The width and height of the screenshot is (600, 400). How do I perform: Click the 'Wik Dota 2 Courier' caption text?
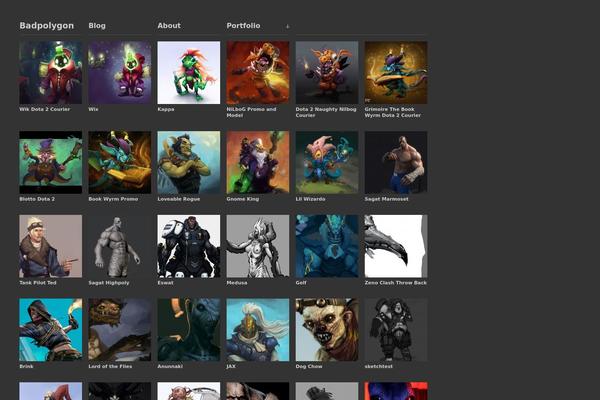tap(45, 109)
